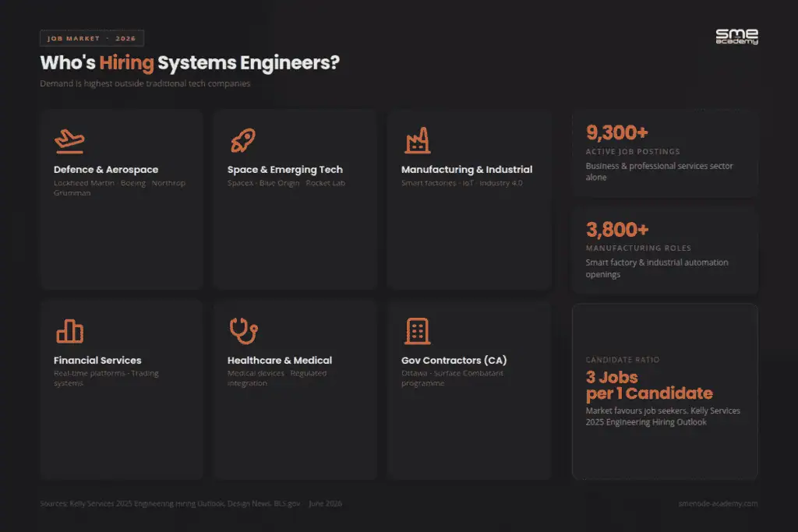
Task: Click the 'Gov Contractors (CA)' title
Action: coord(454,360)
